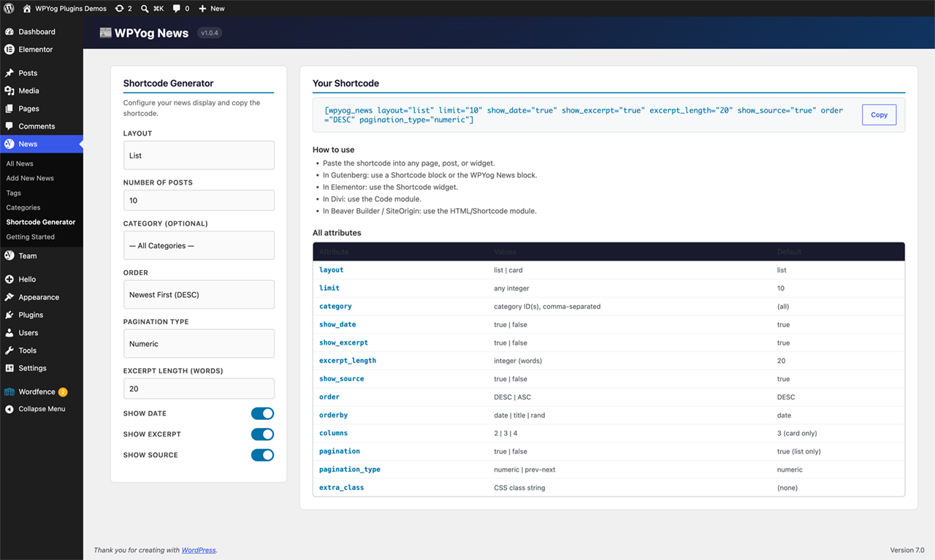Image resolution: width=935 pixels, height=560 pixels.
Task: Click the Dashboard gauge icon
Action: 9,32
